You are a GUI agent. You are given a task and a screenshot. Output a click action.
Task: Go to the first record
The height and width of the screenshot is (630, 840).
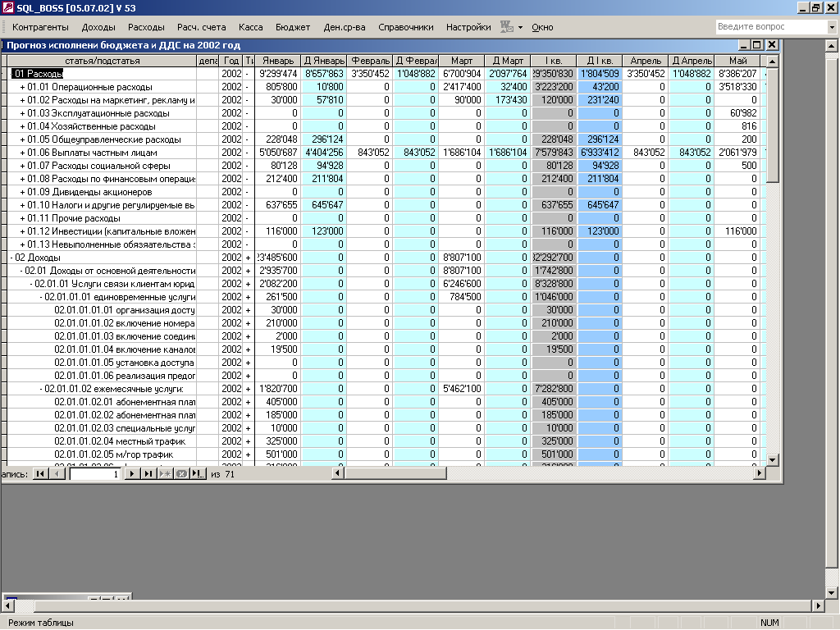(39, 474)
